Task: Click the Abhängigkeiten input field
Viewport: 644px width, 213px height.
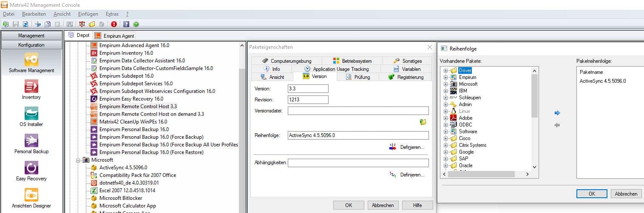Action: tap(358, 163)
